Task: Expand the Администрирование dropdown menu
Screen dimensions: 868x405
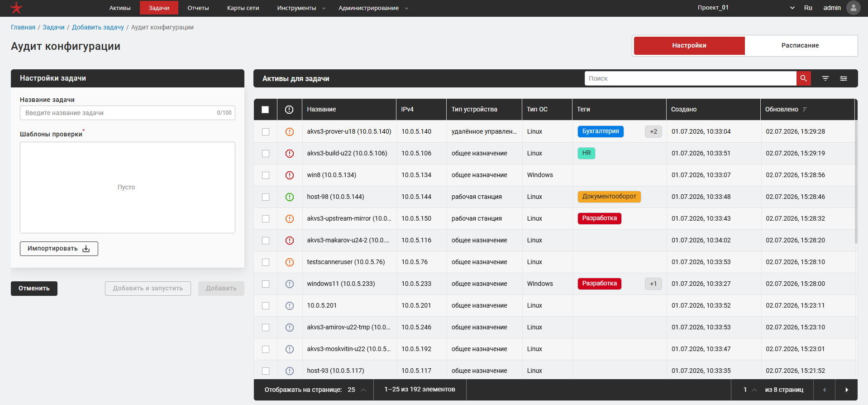Action: (x=373, y=8)
